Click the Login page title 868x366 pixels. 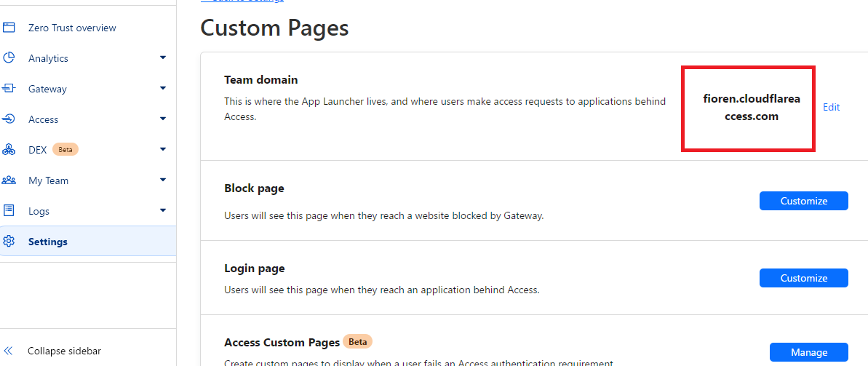pyautogui.click(x=254, y=268)
